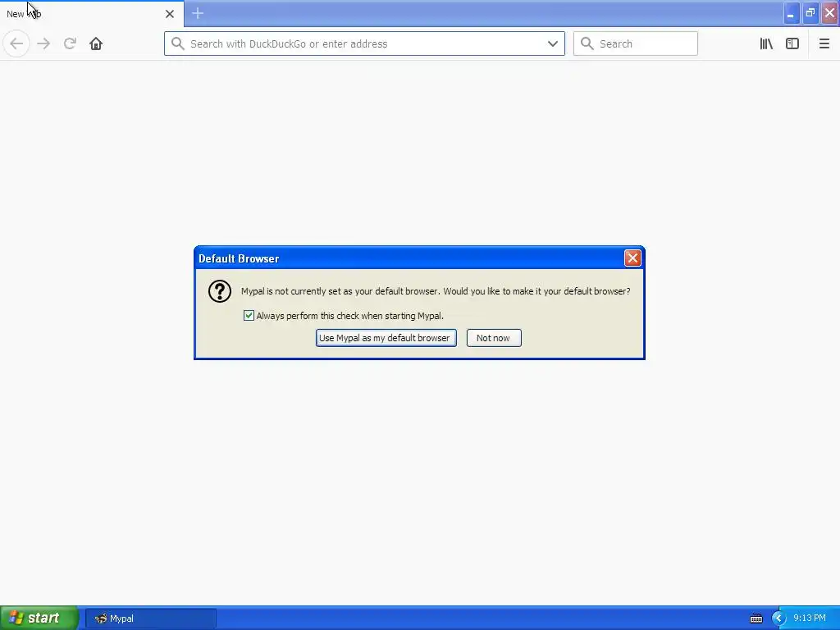
Task: Toggle the sidebar icon
Action: (792, 43)
